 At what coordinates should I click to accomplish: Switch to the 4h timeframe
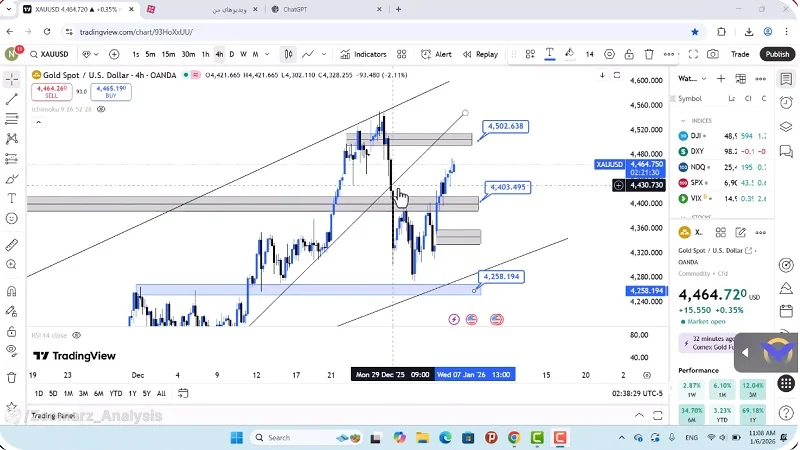pos(219,54)
